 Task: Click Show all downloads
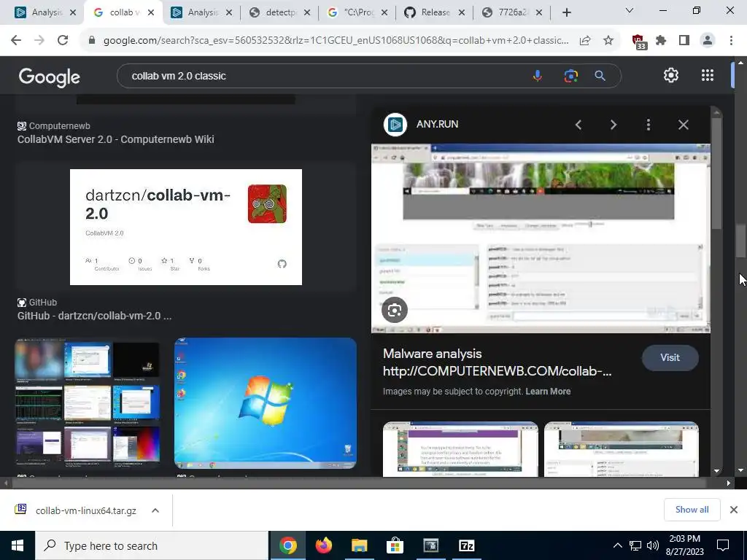pos(692,510)
